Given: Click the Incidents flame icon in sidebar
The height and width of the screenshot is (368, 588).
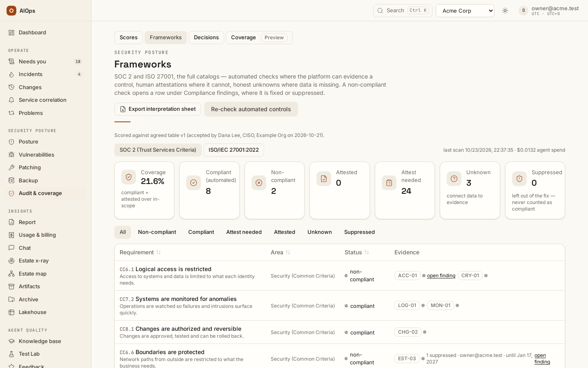Looking at the screenshot, I should click(x=11, y=74).
